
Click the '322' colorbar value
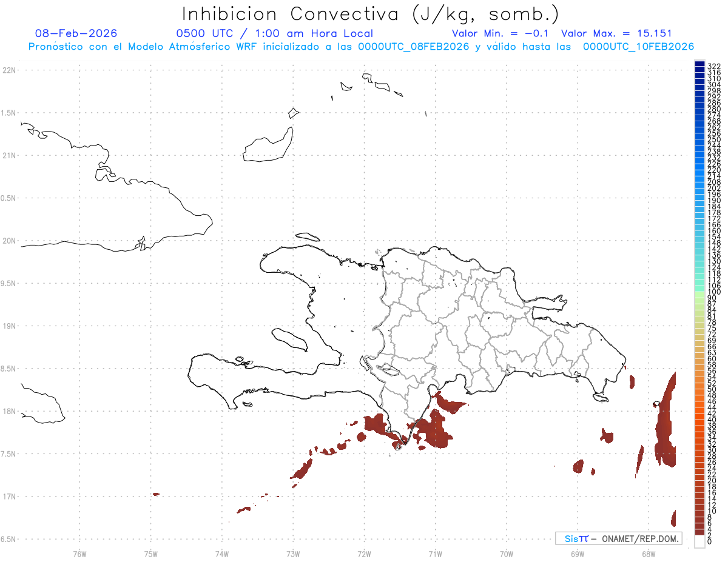[714, 66]
